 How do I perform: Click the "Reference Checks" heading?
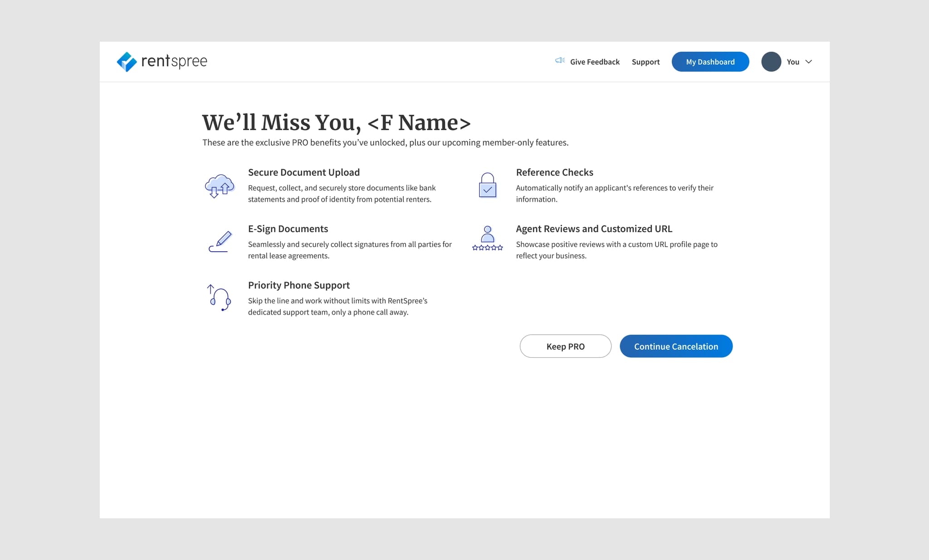[x=554, y=172]
